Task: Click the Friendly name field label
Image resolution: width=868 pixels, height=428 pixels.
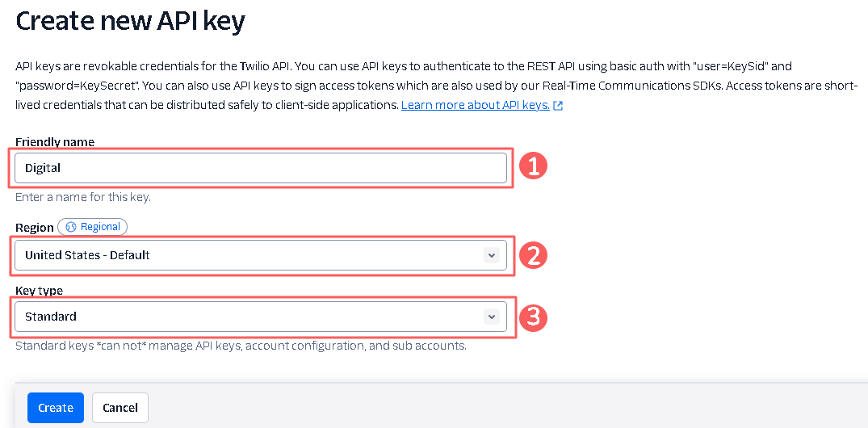Action: [x=55, y=142]
